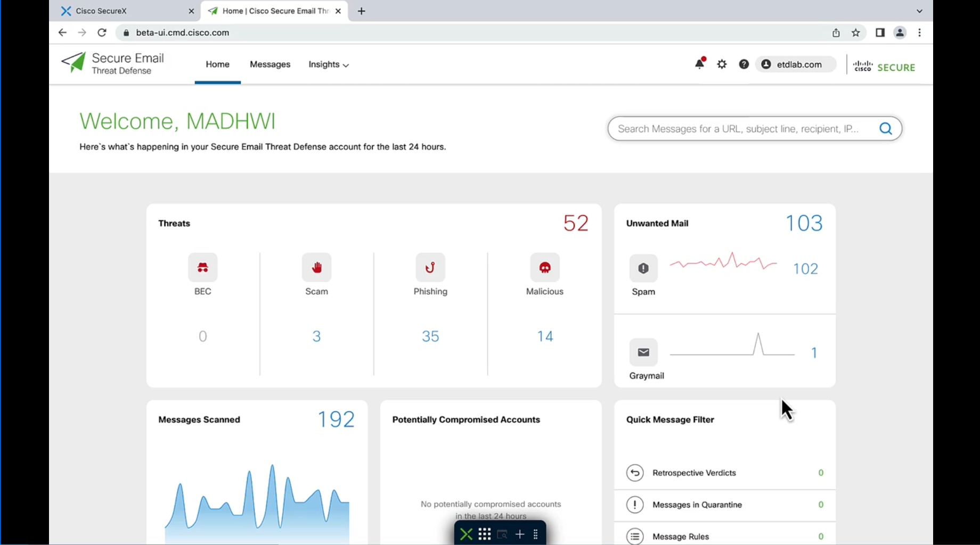
Task: Open the settings gear
Action: 722,64
